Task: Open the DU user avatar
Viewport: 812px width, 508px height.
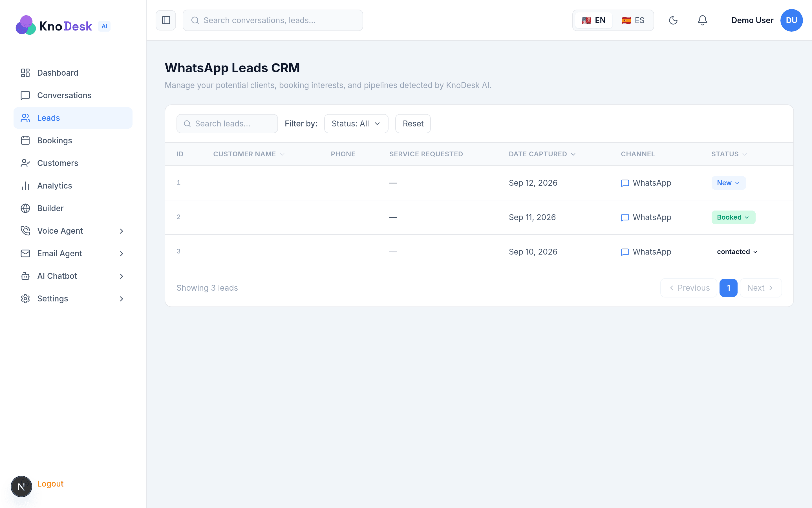Action: (x=791, y=20)
